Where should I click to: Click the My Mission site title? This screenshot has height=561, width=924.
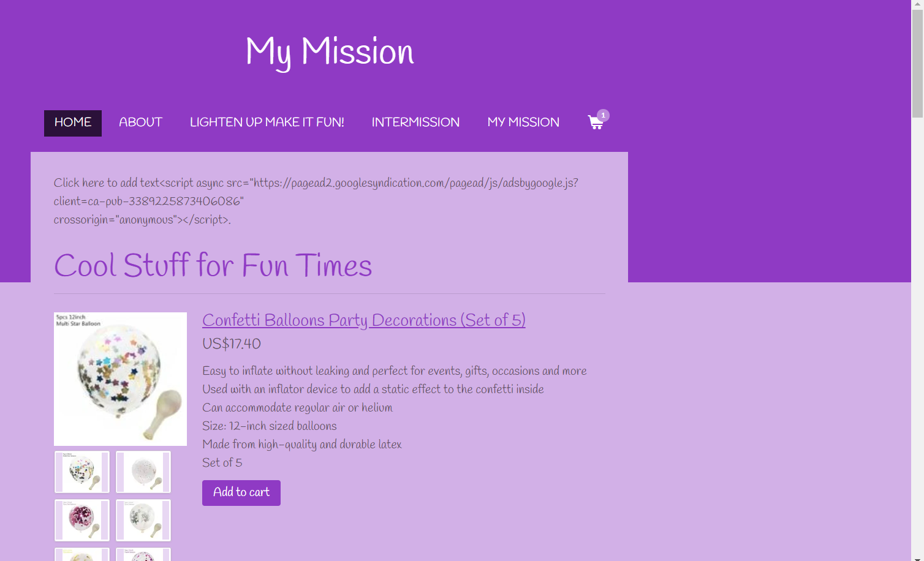330,52
